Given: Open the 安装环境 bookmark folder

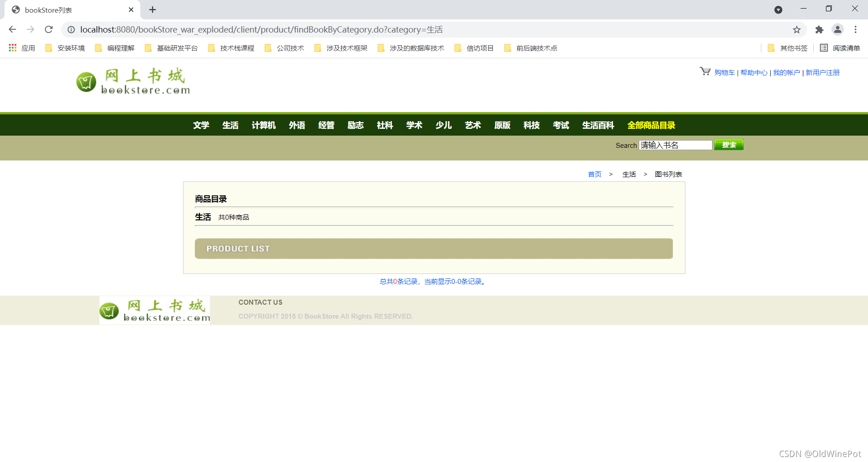Looking at the screenshot, I should tap(65, 48).
